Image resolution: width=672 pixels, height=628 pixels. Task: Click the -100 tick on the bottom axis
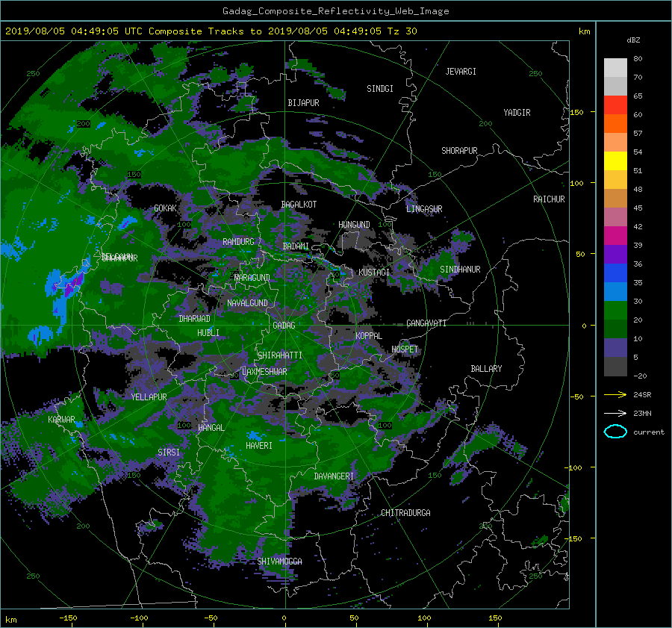[139, 618]
